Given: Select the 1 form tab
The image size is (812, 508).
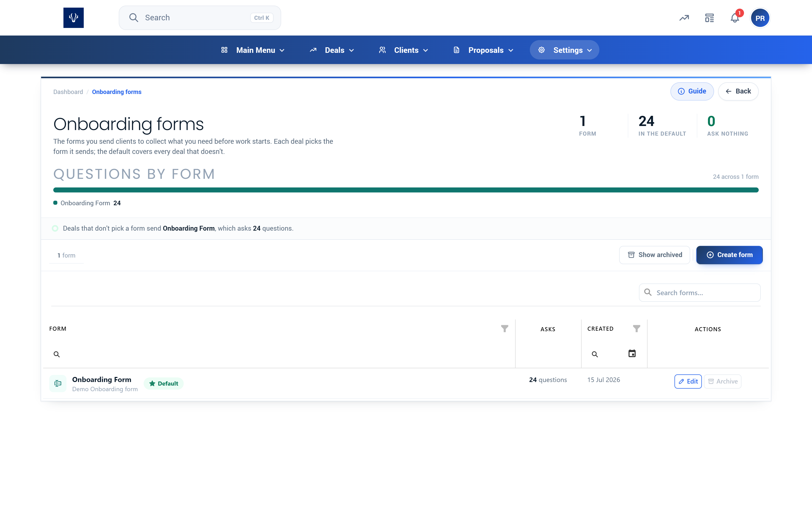Looking at the screenshot, I should click(x=66, y=255).
